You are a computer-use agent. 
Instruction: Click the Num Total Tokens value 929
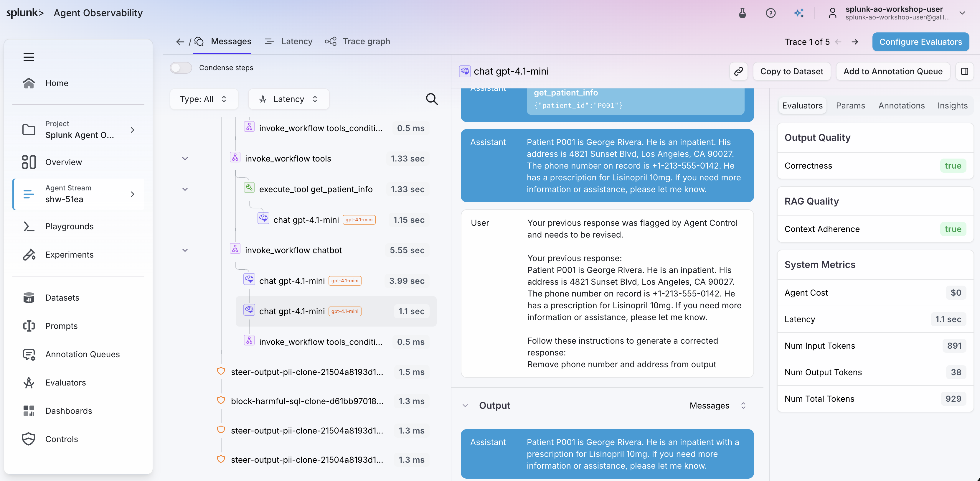click(953, 399)
